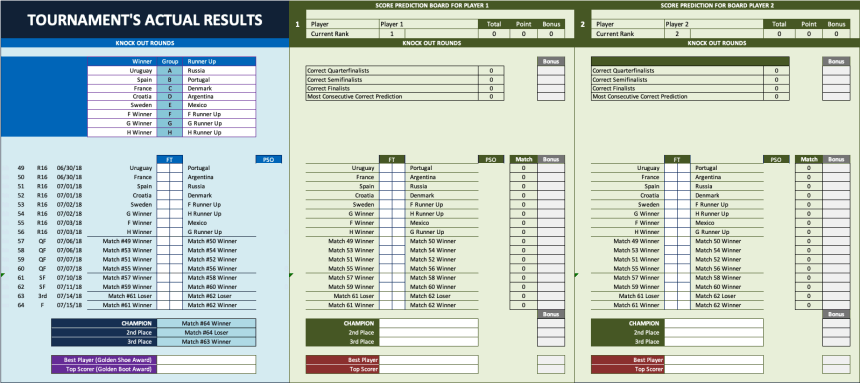Viewport: 860px width, 383px height.
Task: Click the 'Player 2' name cell
Action: pyautogui.click(x=713, y=24)
